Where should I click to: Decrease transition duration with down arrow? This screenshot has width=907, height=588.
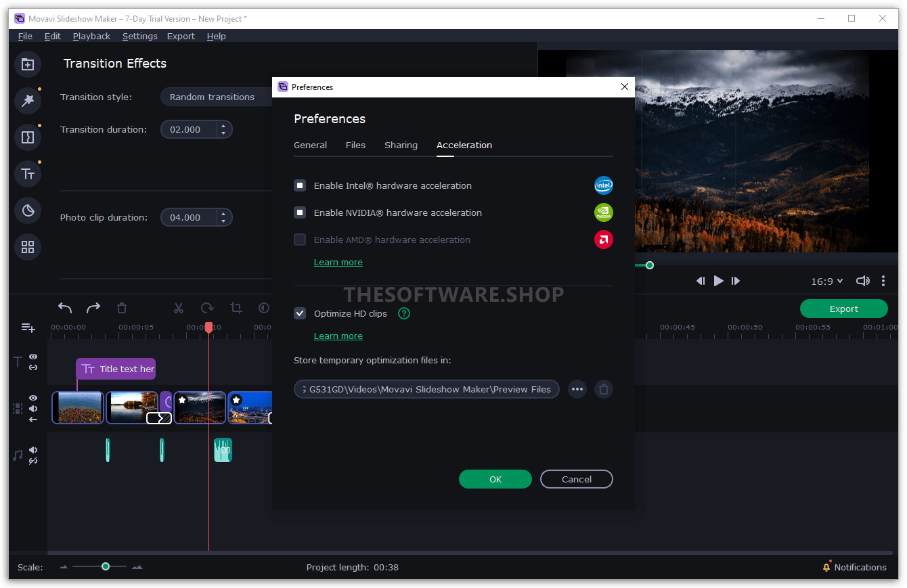point(223,133)
